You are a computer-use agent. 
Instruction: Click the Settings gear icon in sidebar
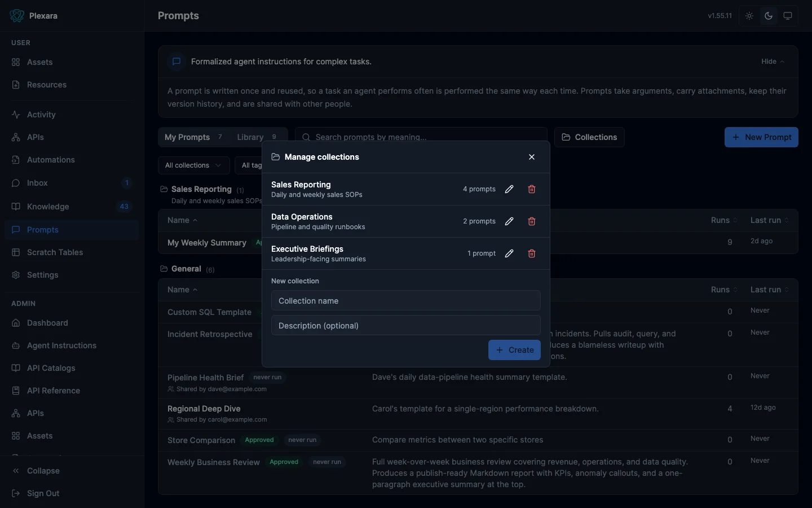point(16,275)
